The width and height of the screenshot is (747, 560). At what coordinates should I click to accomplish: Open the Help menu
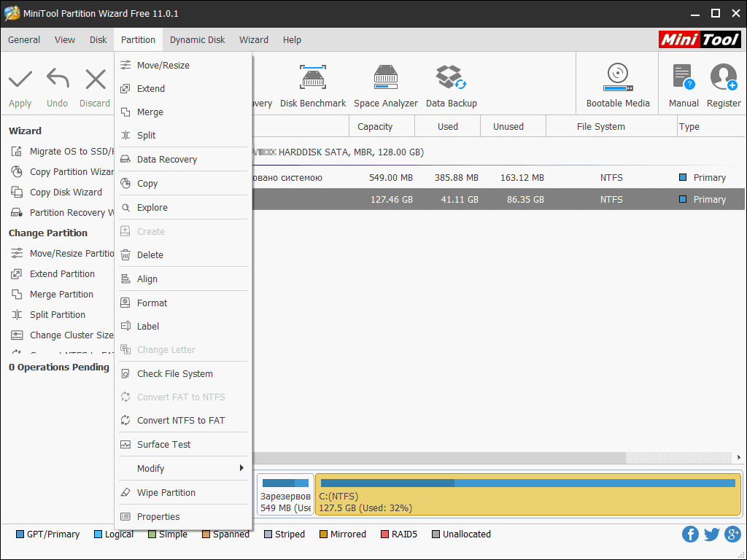[x=292, y=40]
